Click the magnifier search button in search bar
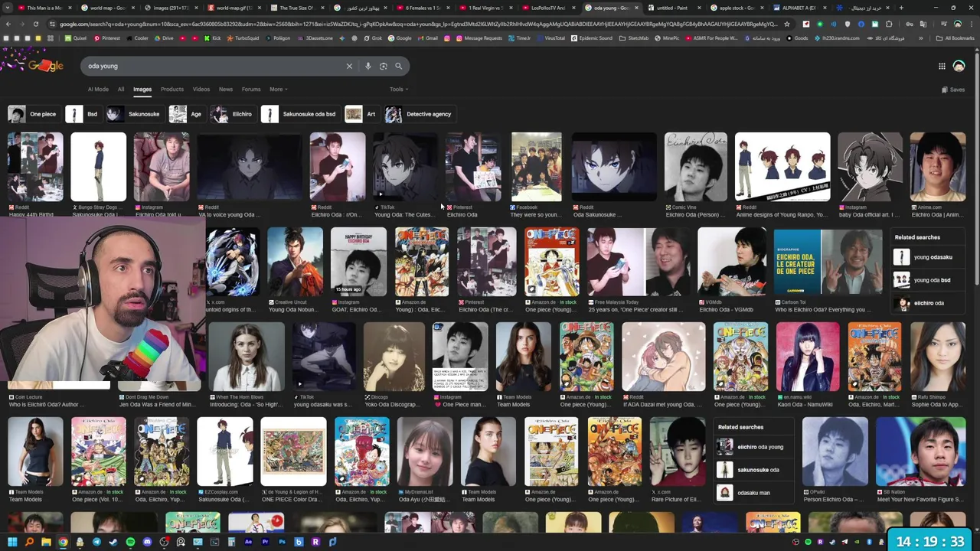This screenshot has width=980, height=551. [398, 66]
